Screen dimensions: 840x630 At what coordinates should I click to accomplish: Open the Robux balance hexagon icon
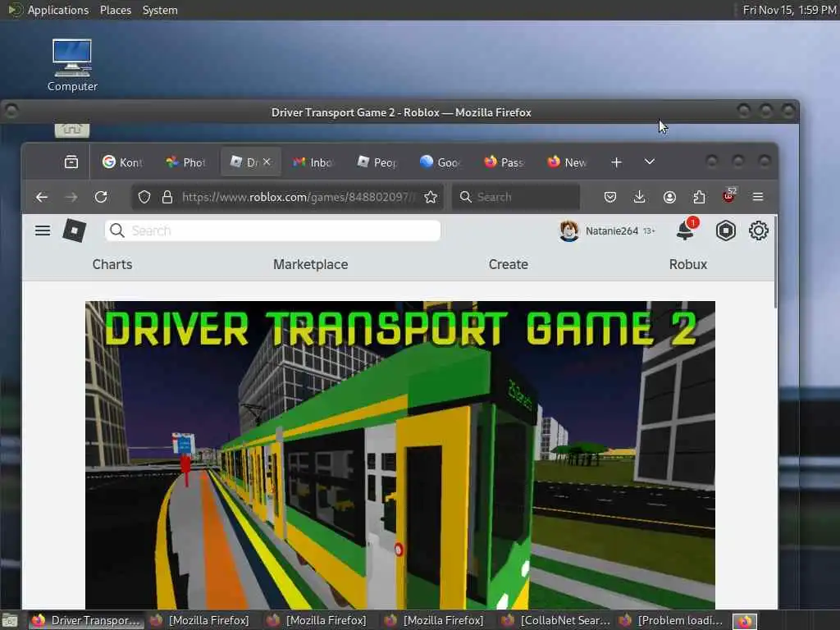coord(725,231)
